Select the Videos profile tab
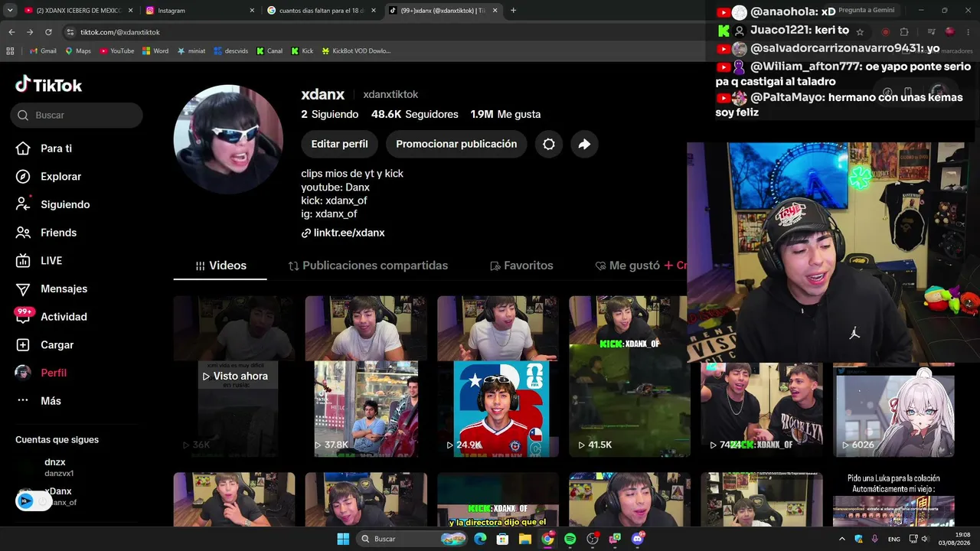 [220, 266]
